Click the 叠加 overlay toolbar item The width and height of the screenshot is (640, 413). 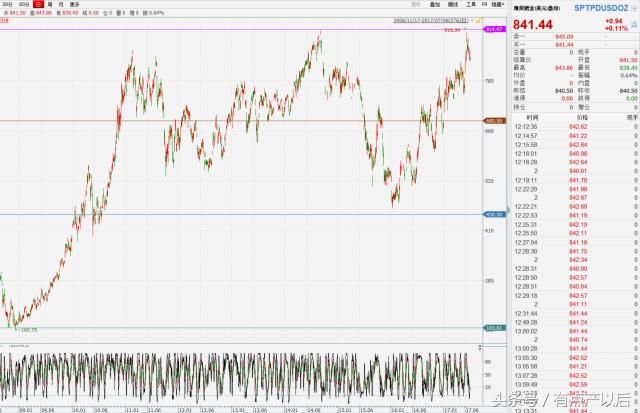tap(435, 4)
